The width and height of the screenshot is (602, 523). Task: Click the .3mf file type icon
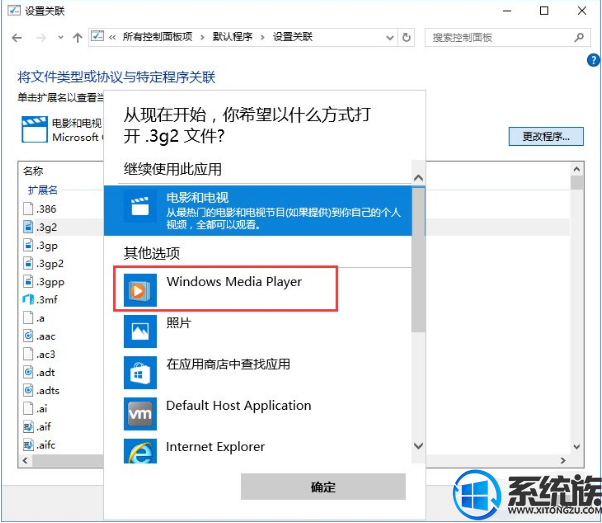(x=28, y=299)
